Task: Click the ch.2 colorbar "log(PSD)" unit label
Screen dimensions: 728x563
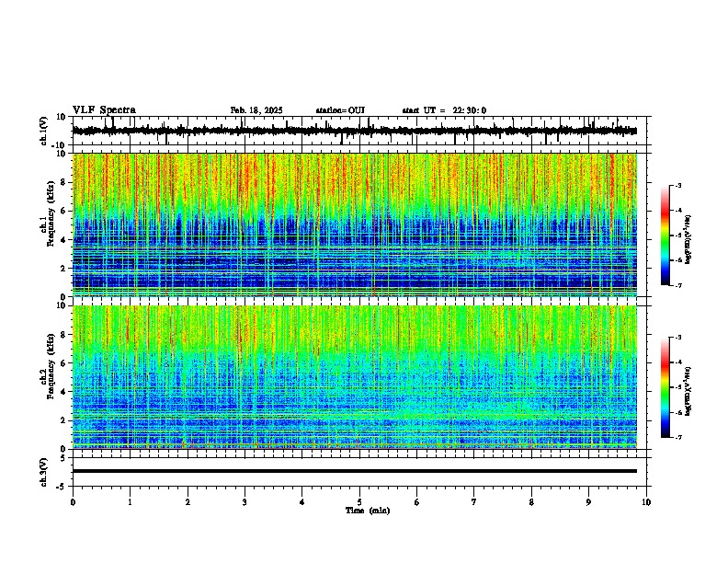Action: (688, 392)
